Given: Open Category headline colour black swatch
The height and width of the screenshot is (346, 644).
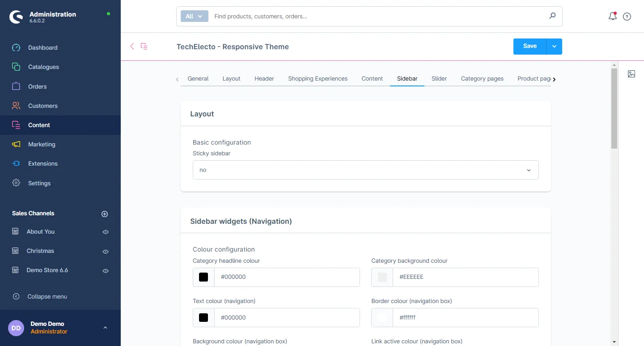Looking at the screenshot, I should click(203, 277).
